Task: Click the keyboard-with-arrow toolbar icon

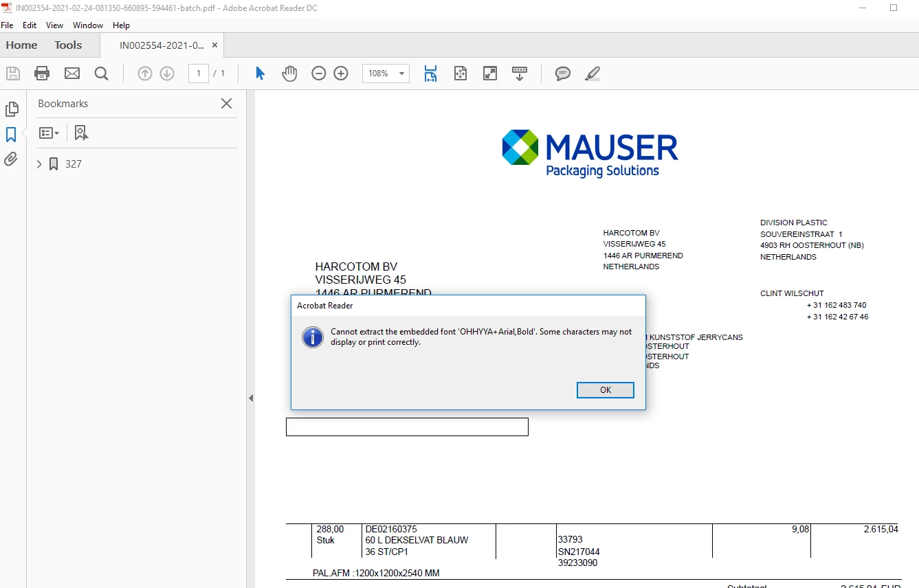Action: coord(520,73)
